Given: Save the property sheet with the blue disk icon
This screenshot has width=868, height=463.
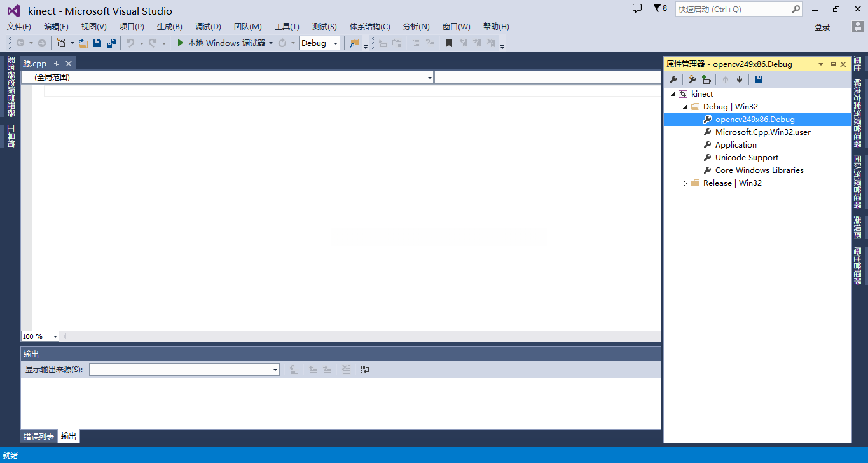Looking at the screenshot, I should point(759,79).
